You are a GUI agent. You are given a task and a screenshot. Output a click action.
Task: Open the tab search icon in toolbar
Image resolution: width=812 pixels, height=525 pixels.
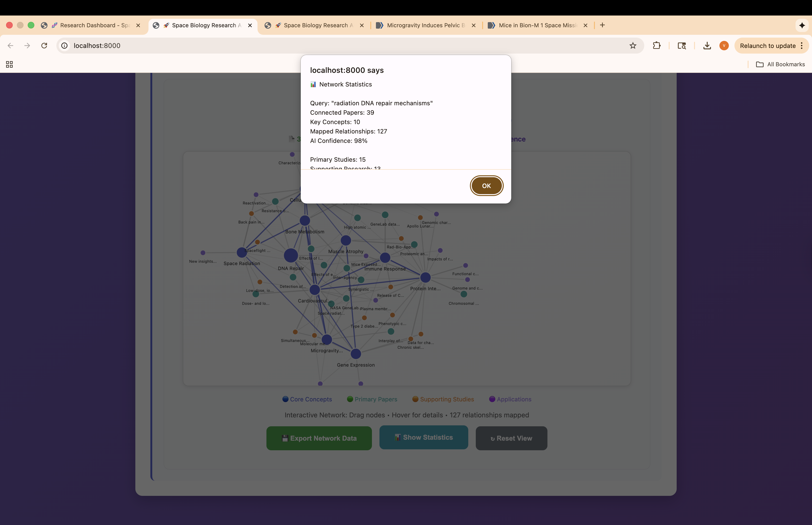682,46
